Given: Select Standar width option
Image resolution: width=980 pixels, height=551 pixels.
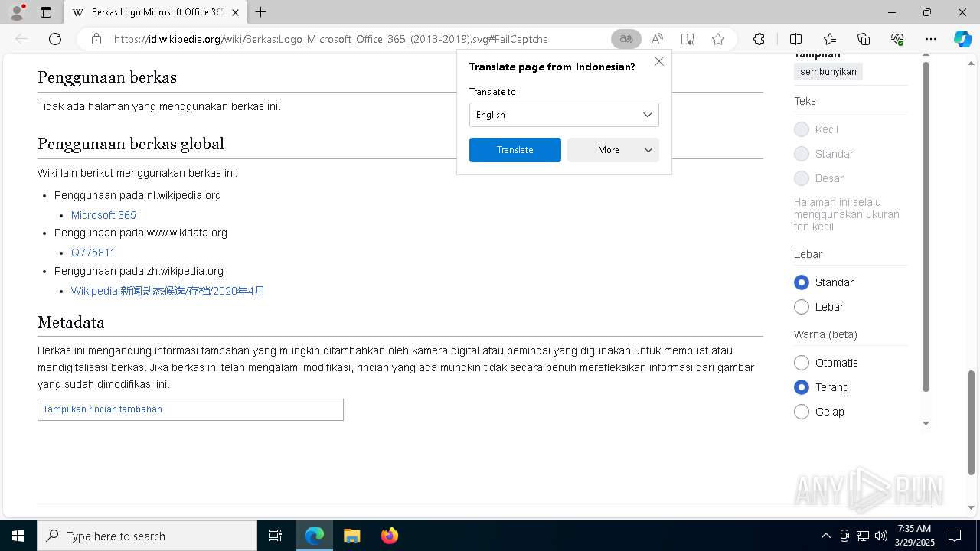Looking at the screenshot, I should 802,282.
